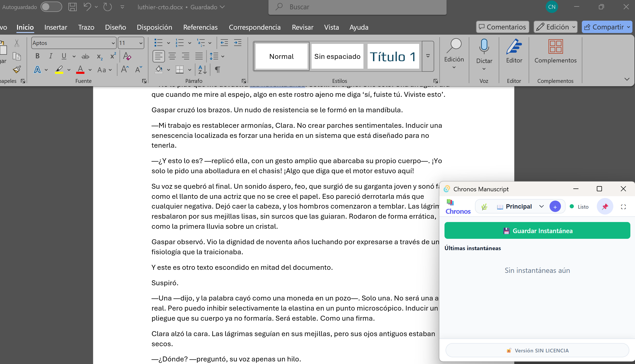Open the Editor pen button
Screen dimensions: 635x364
tap(514, 51)
